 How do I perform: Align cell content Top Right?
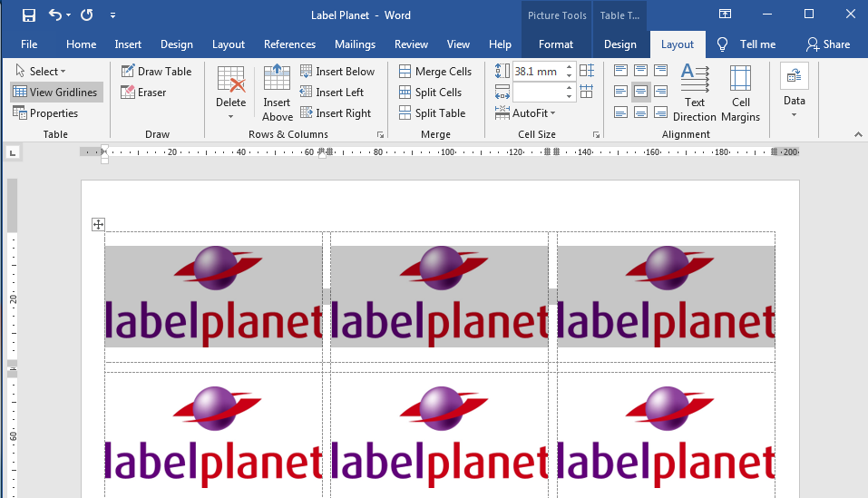tap(660, 70)
